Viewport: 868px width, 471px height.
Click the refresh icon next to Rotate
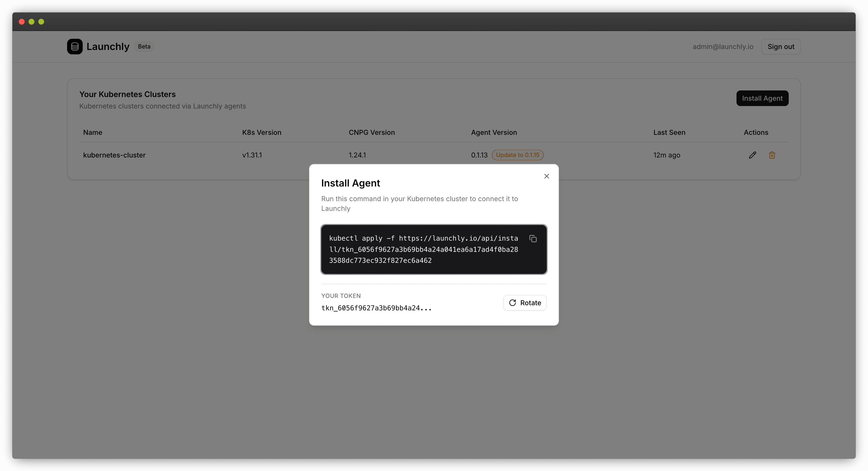(x=513, y=303)
